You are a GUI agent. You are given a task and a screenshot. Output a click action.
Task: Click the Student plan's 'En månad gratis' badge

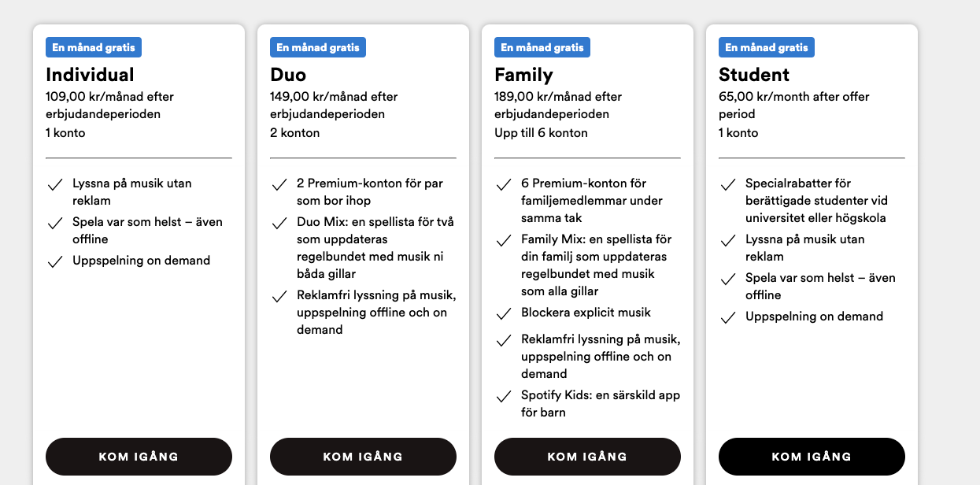click(767, 47)
